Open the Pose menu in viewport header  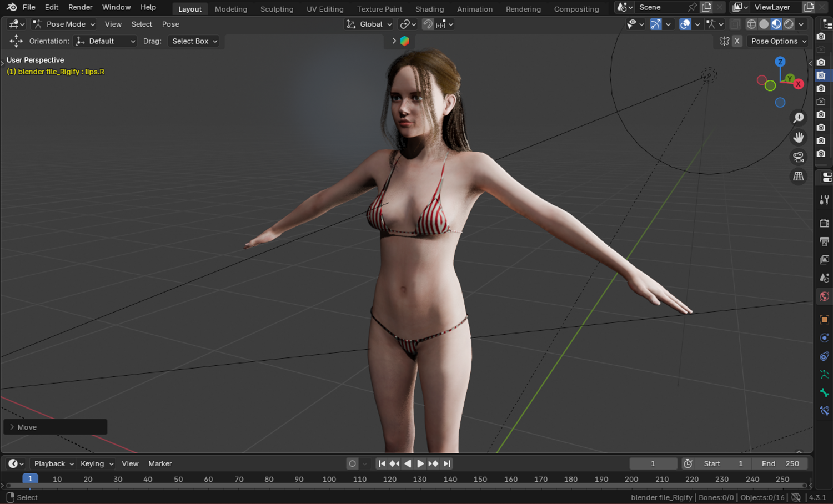[x=170, y=24]
